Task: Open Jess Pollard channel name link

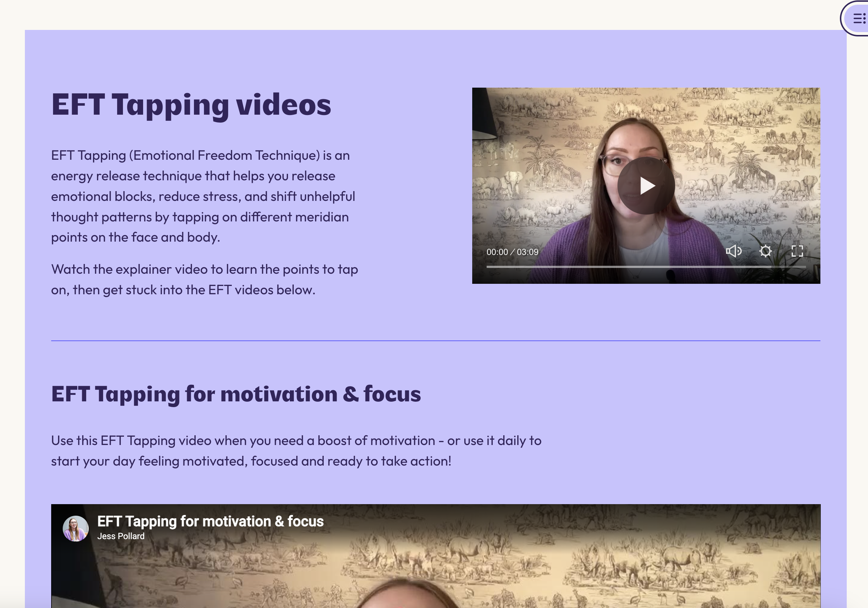Action: pyautogui.click(x=121, y=536)
